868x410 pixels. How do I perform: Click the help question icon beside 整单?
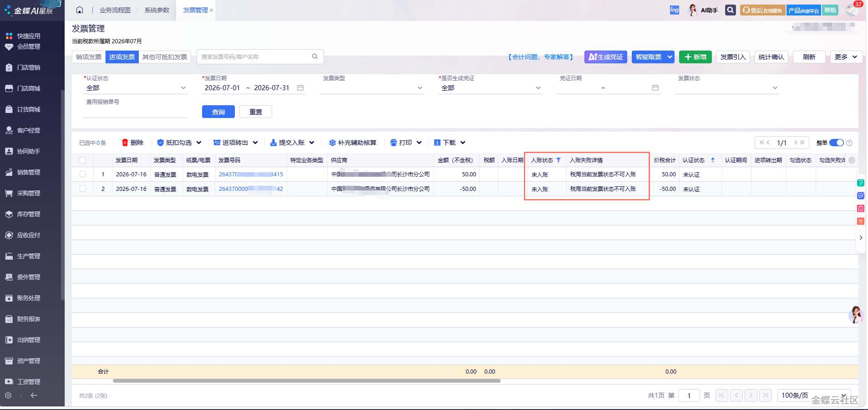(849, 143)
